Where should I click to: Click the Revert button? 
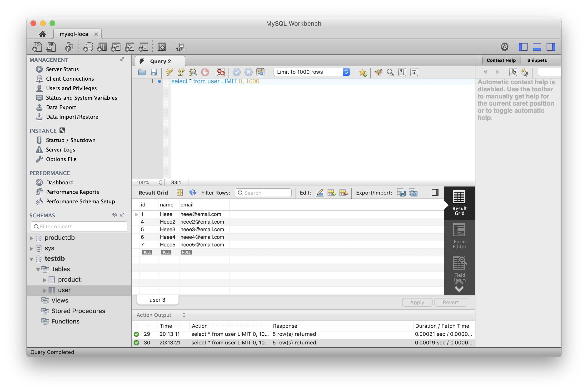450,302
